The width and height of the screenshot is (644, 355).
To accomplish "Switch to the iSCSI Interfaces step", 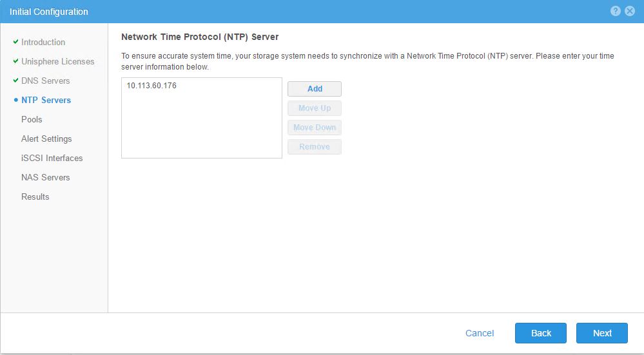I will 52,158.
